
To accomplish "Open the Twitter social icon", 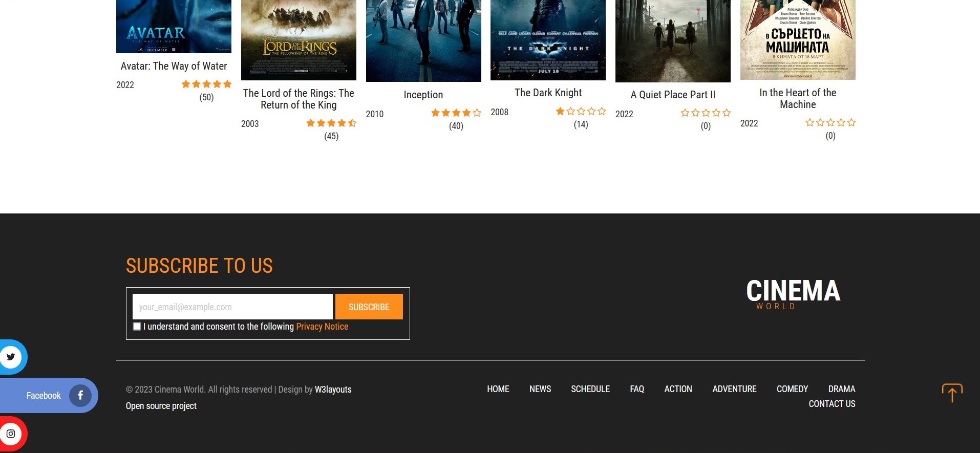I will tap(11, 357).
